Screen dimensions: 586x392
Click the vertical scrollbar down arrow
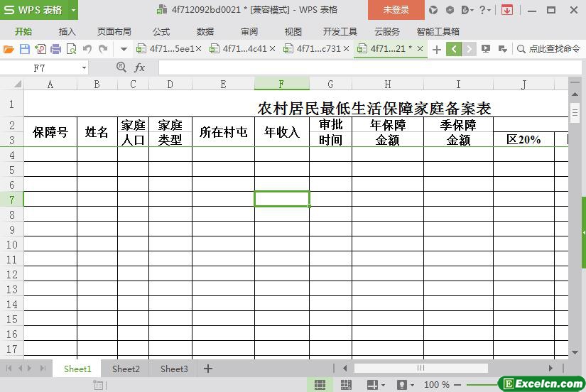tap(575, 352)
